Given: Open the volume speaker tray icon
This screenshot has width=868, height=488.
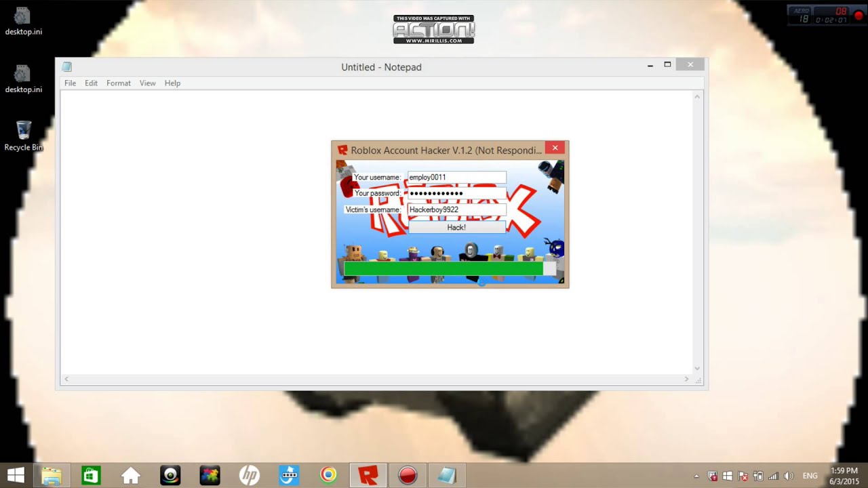Looking at the screenshot, I should point(789,476).
